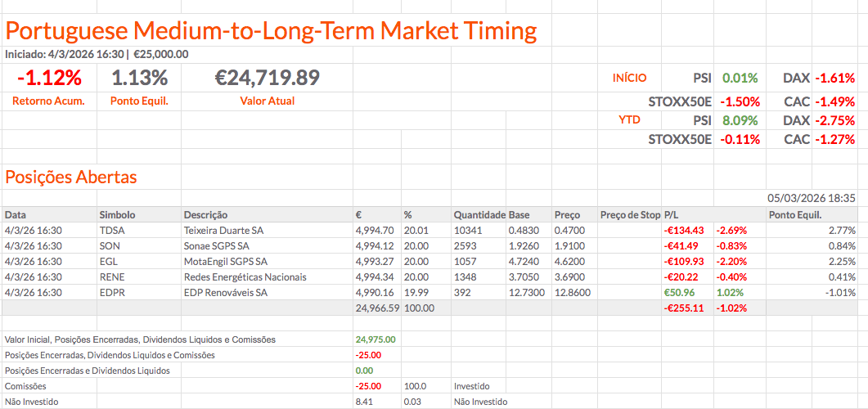
Task: Select the TDSA symbol cell
Action: coord(112,231)
